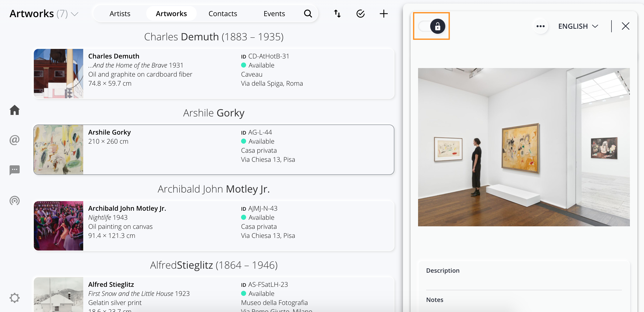The width and height of the screenshot is (644, 312).
Task: Click '210 × 260 cm' dimensions text
Action: pyautogui.click(x=108, y=141)
